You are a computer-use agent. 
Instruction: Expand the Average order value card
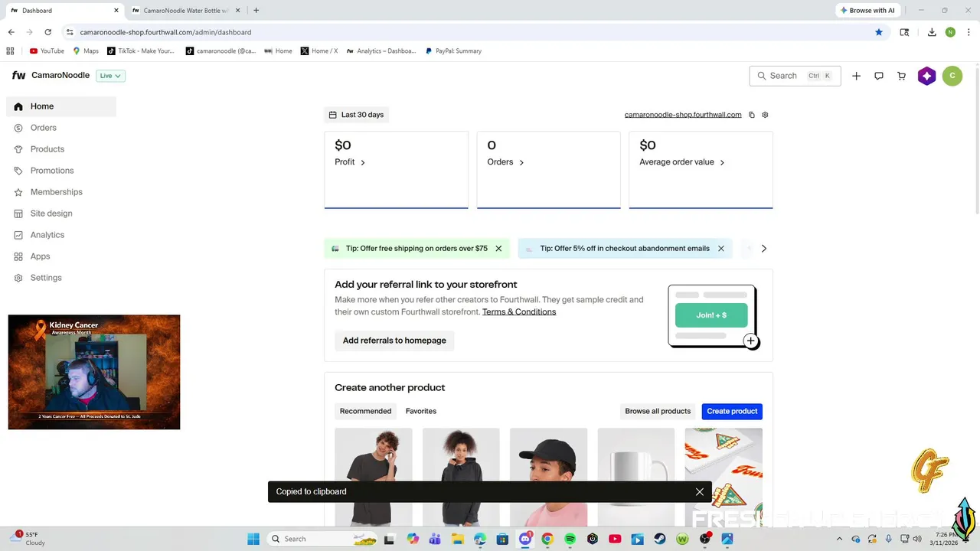point(701,169)
